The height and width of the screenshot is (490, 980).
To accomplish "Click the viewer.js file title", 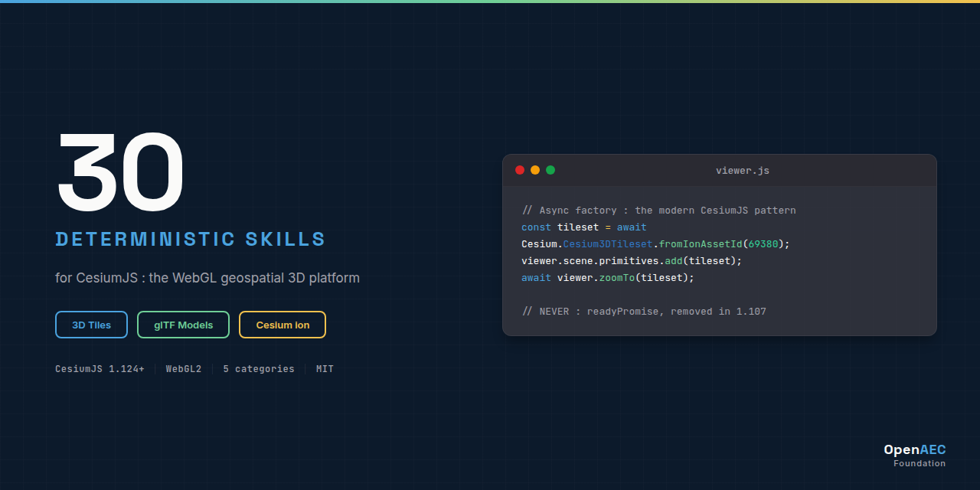I will click(743, 171).
